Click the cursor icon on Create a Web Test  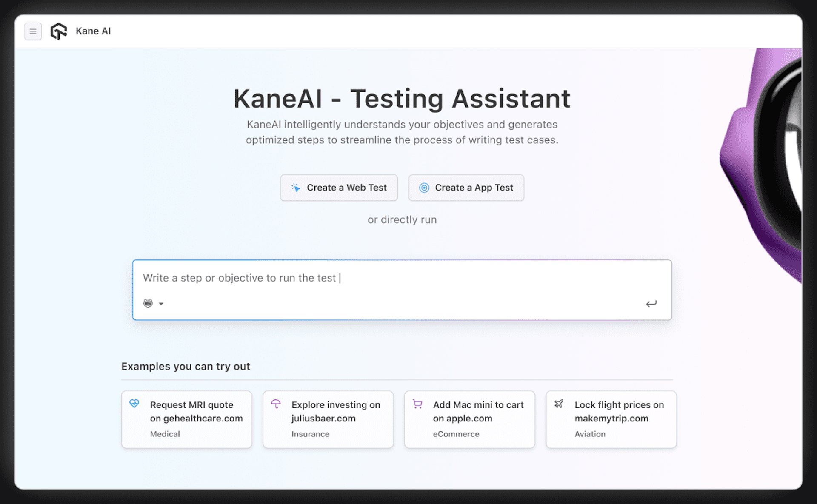point(296,188)
